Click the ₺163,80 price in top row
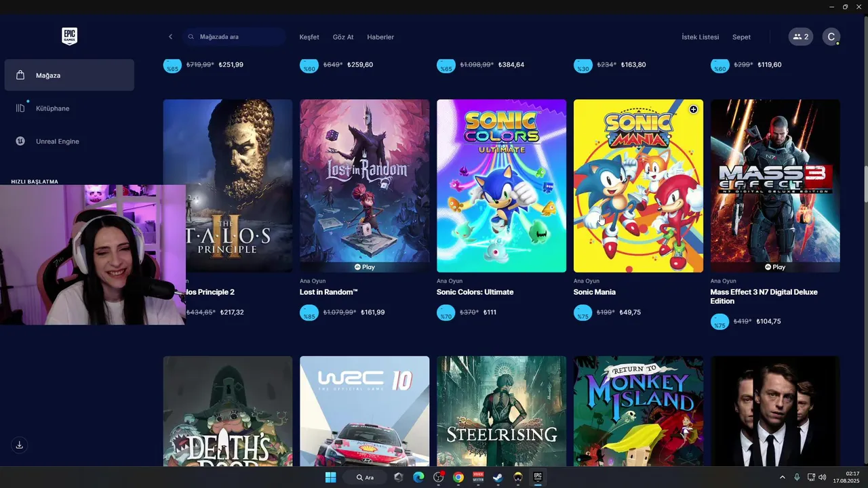868x488 pixels. click(x=633, y=65)
